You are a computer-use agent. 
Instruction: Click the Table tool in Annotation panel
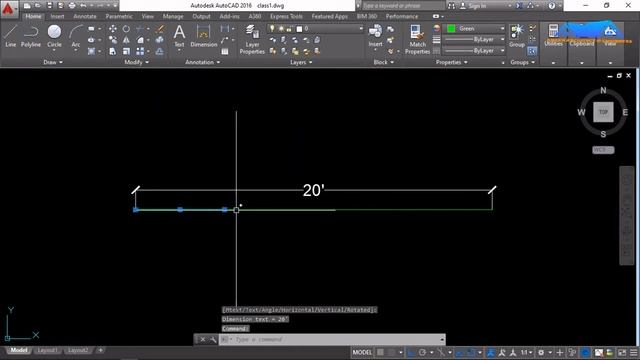tap(224, 51)
